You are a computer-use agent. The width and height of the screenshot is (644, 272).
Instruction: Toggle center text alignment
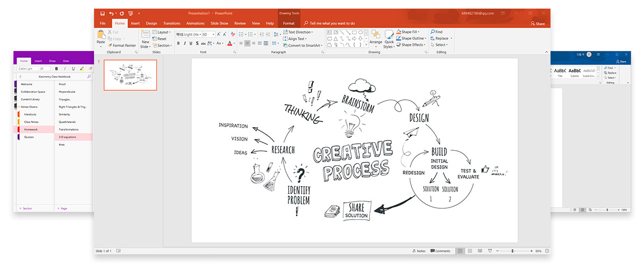click(x=248, y=43)
